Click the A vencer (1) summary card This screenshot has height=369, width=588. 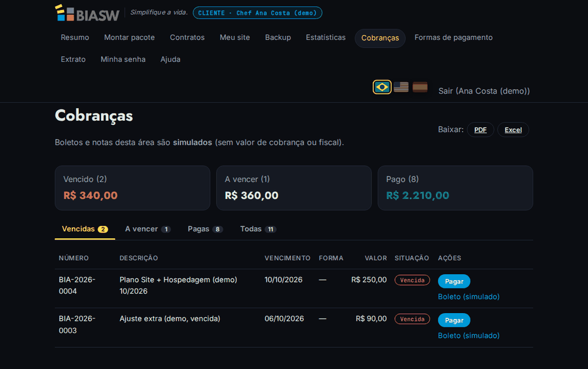tap(294, 188)
